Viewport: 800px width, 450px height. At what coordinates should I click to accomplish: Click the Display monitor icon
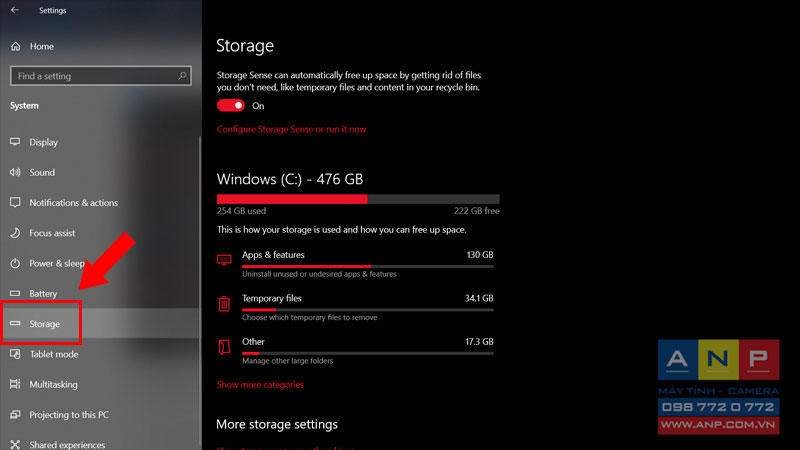pyautogui.click(x=15, y=142)
